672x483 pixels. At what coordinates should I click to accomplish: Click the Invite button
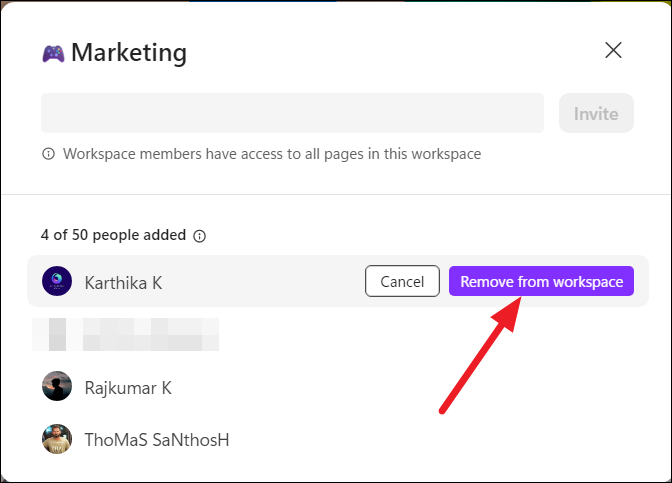[x=596, y=113]
